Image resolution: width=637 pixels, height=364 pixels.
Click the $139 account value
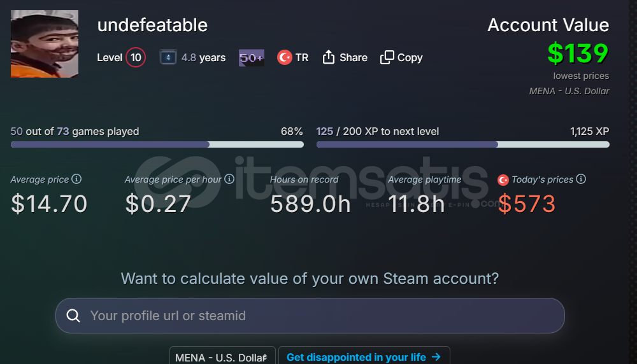pyautogui.click(x=578, y=53)
